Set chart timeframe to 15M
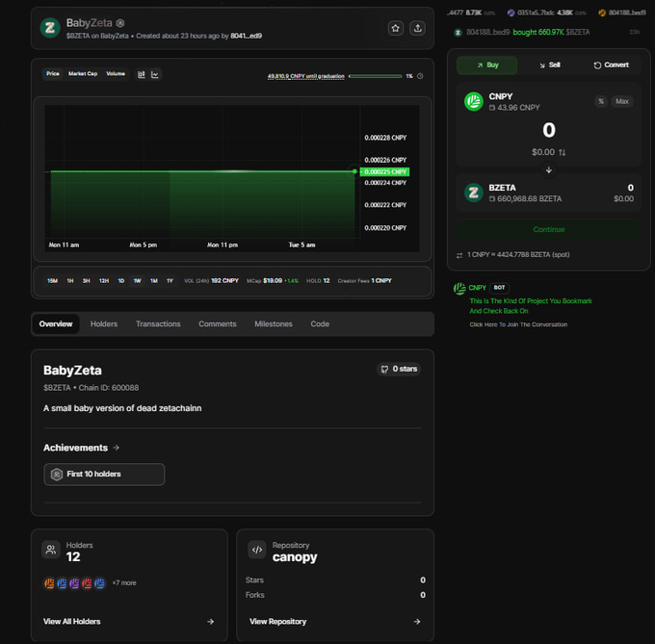 52,281
